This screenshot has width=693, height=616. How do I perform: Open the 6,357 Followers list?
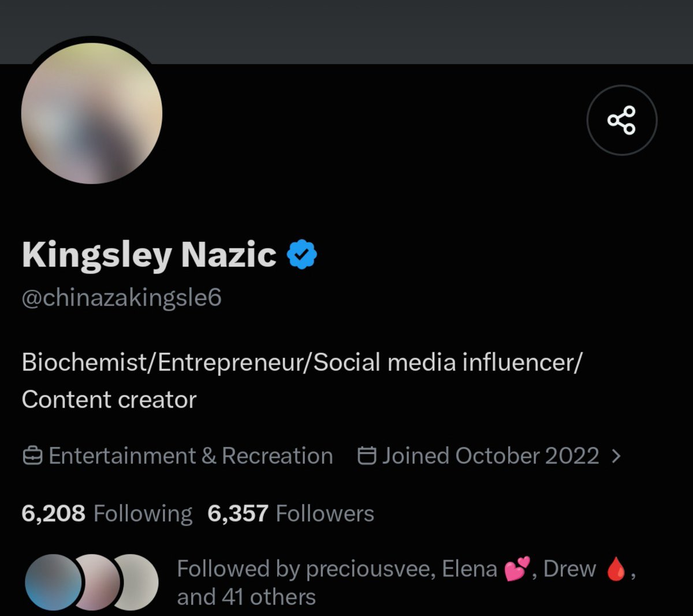[290, 513]
